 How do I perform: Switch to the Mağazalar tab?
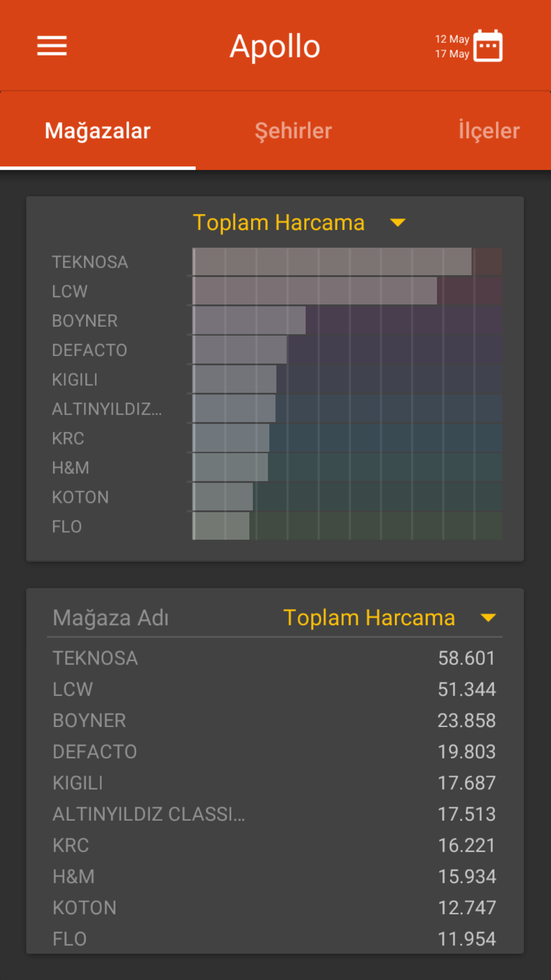point(98,131)
